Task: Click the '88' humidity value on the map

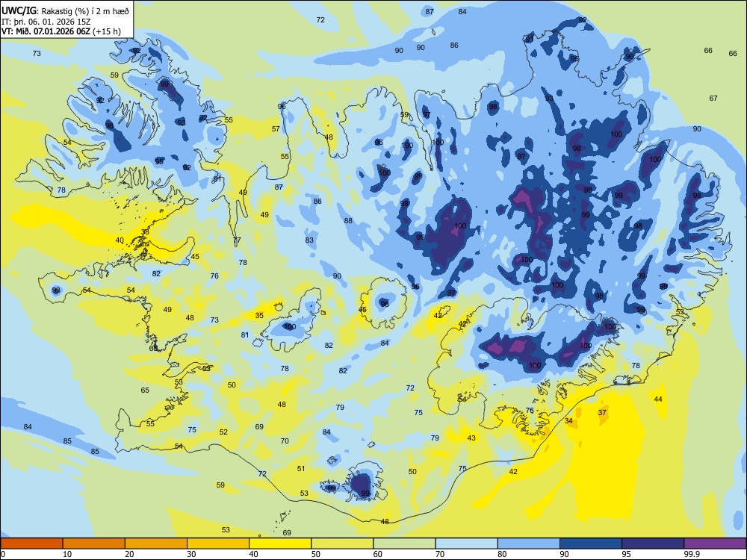Action: [348, 220]
